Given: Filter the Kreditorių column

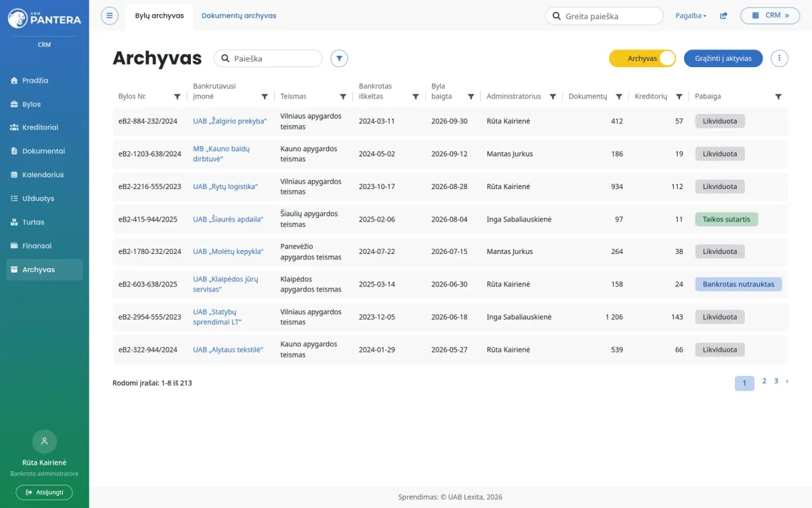Looking at the screenshot, I should [x=679, y=97].
